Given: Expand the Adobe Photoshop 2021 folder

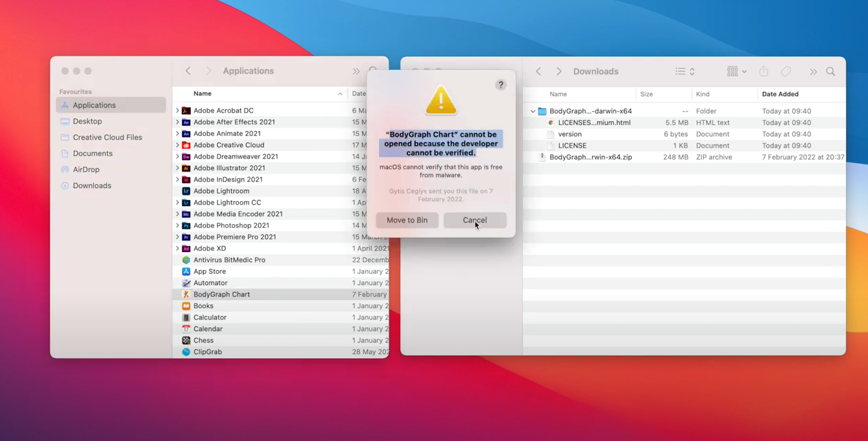Looking at the screenshot, I should pos(177,225).
